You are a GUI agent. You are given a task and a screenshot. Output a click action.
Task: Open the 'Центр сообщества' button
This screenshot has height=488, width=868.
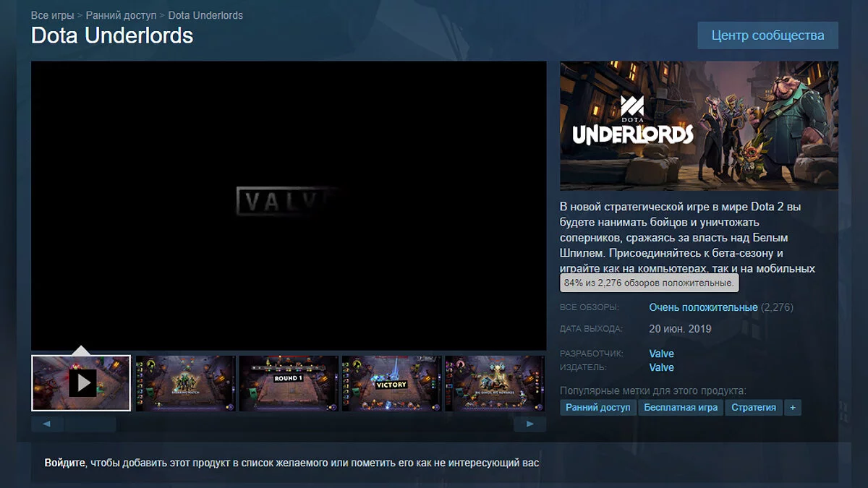pyautogui.click(x=767, y=35)
